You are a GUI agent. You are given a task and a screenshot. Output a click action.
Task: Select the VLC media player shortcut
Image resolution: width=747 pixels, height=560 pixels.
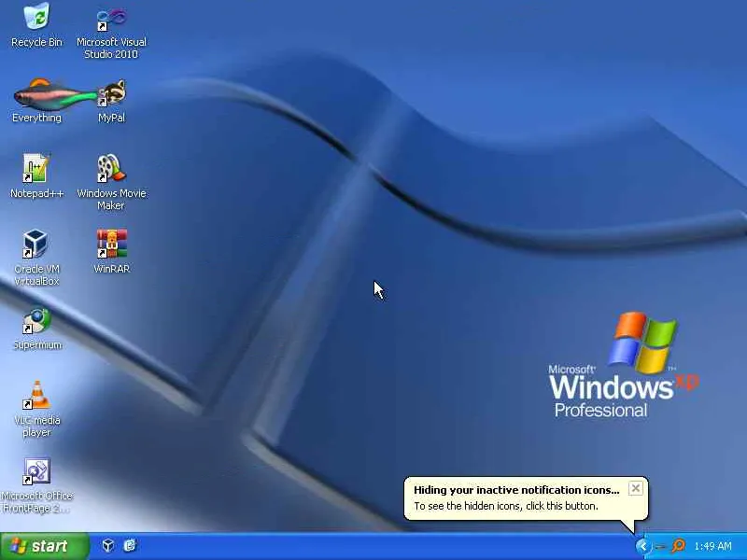coord(36,409)
